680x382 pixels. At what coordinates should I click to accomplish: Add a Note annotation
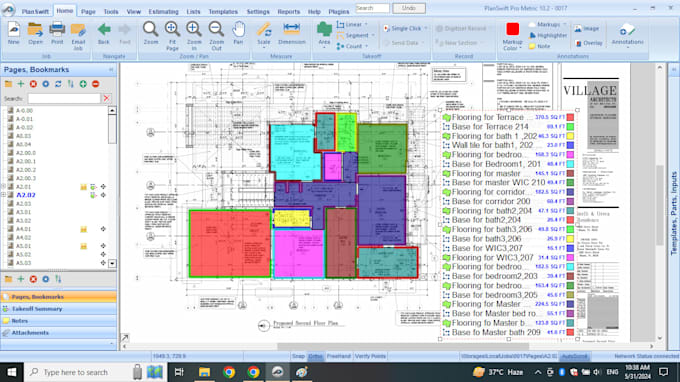point(539,46)
